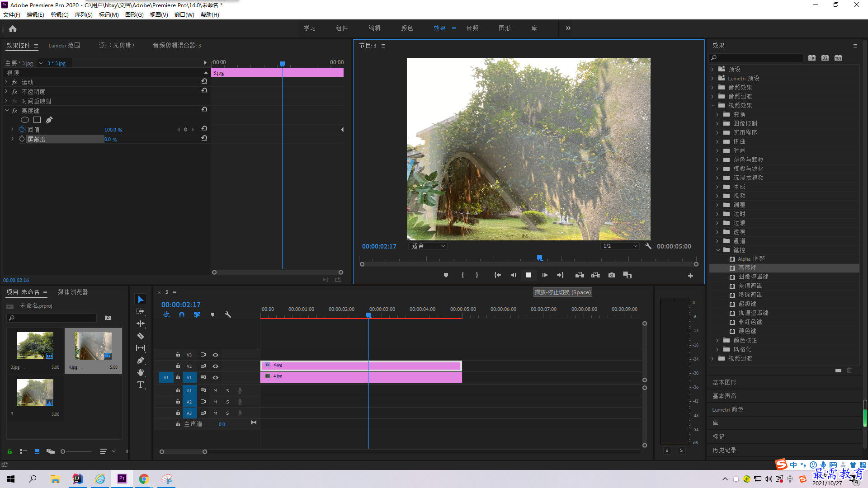Open timeline display settings wrench
Viewport: 868px width, 488px height.
tap(228, 314)
